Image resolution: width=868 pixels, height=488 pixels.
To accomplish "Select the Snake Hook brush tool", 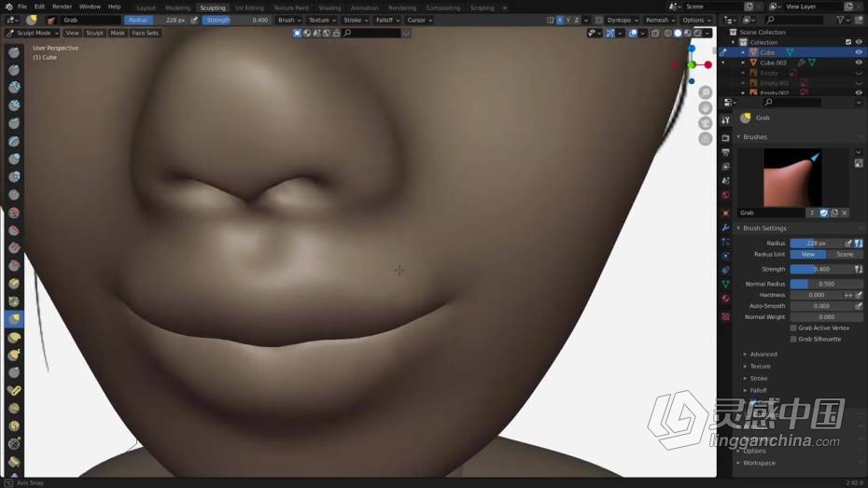I will pyautogui.click(x=14, y=355).
